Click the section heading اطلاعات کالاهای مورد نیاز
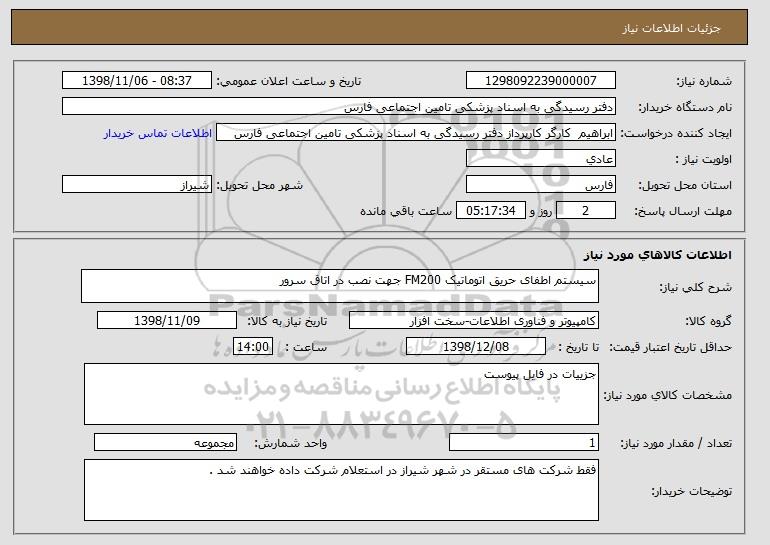Image resolution: width=770 pixels, height=545 pixels. coord(658,255)
